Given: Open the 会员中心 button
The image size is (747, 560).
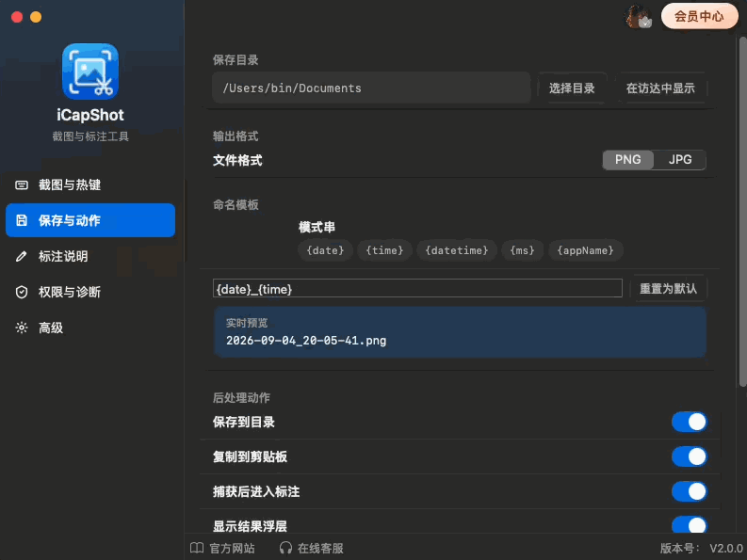Looking at the screenshot, I should [699, 17].
